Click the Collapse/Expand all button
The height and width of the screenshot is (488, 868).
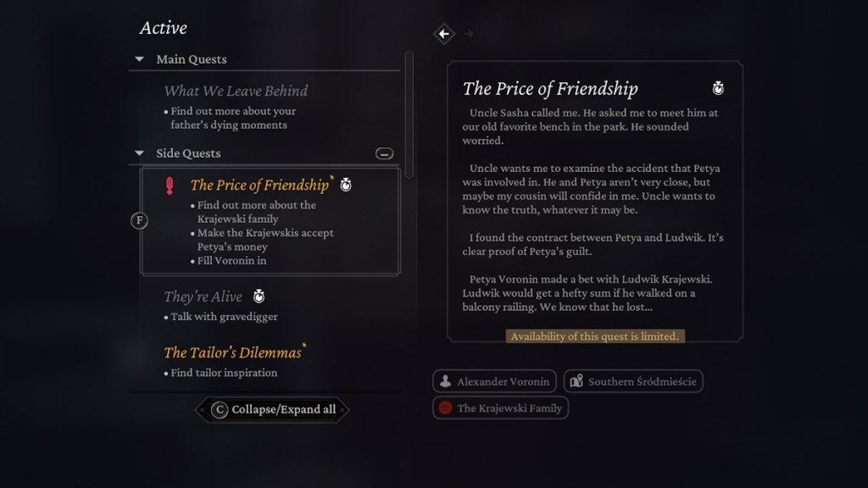[x=272, y=409]
